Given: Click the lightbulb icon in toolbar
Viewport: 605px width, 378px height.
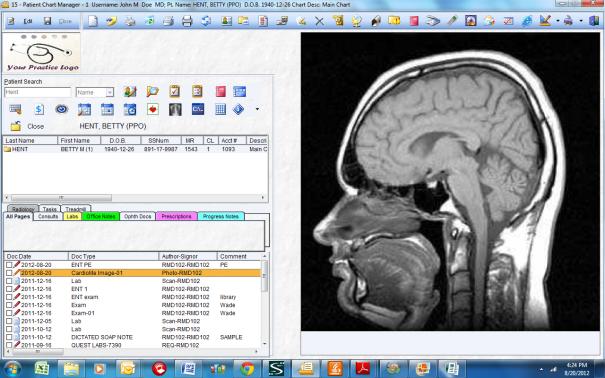Looking at the screenshot, I should (x=357, y=21).
